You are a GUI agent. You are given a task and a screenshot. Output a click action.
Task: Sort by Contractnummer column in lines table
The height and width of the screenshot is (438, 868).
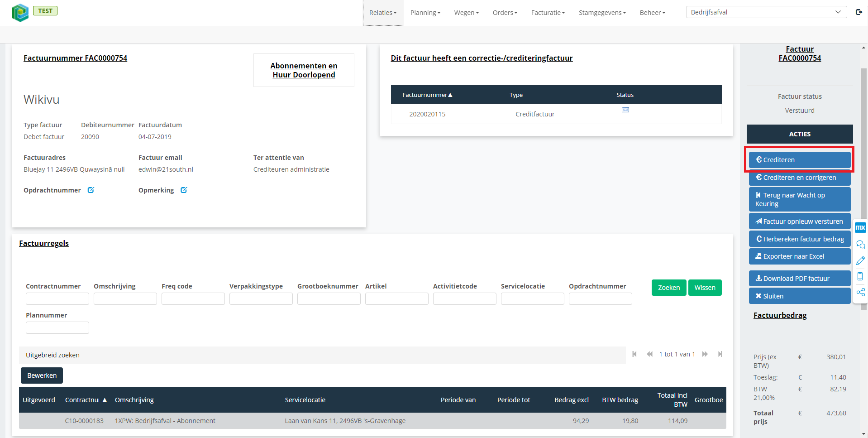[x=86, y=400]
